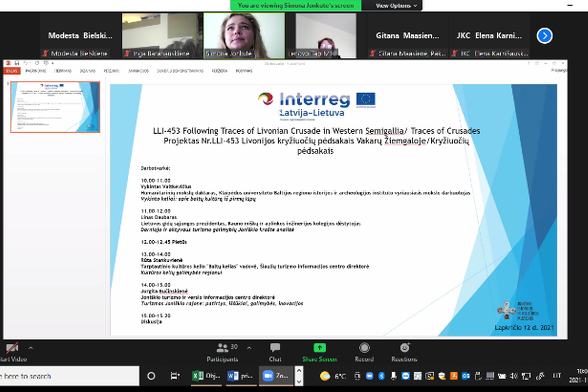Click PowerPoint Save icon in quick access toolbar
588x392 pixels.
pos(17,63)
